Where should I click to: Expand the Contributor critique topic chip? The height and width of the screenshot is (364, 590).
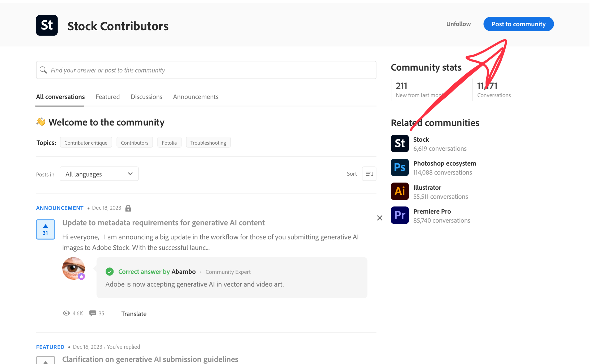coord(86,142)
